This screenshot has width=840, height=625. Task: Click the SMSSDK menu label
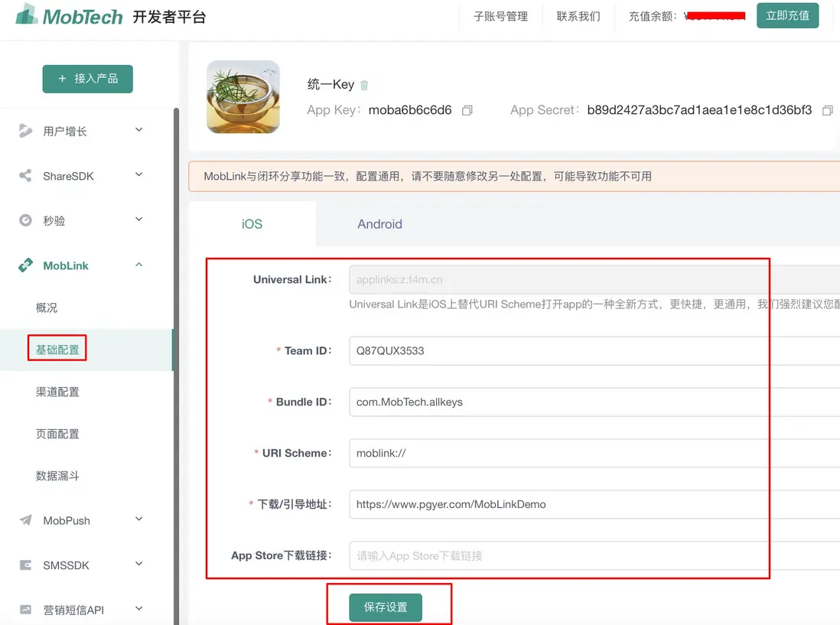click(66, 565)
